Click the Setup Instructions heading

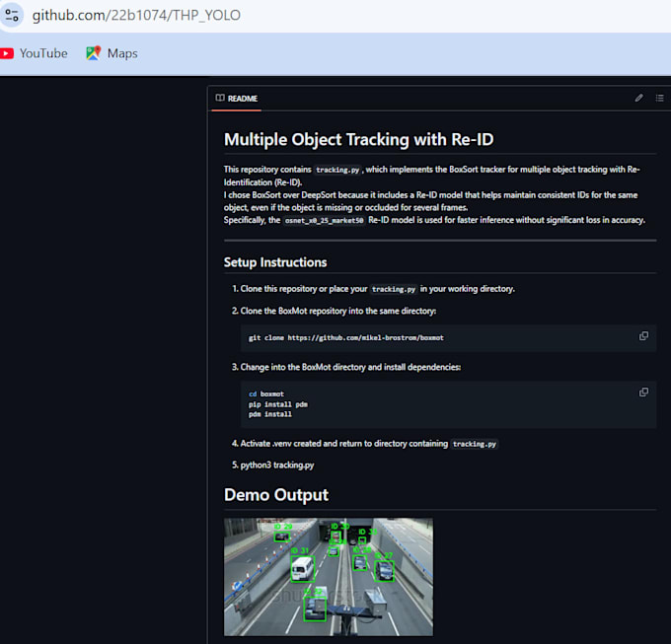pyautogui.click(x=275, y=262)
